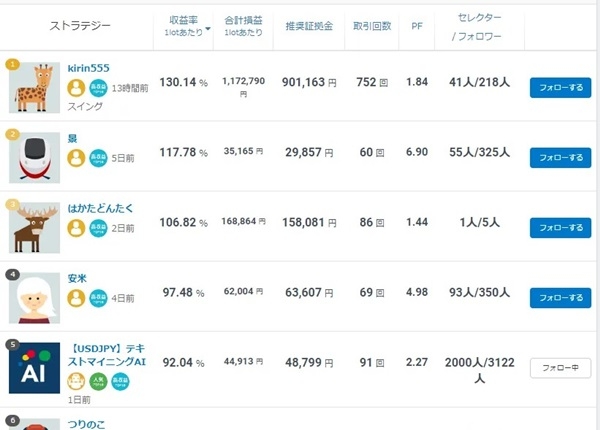Click 93人/350人 follower count
This screenshot has height=430, width=600.
click(479, 293)
